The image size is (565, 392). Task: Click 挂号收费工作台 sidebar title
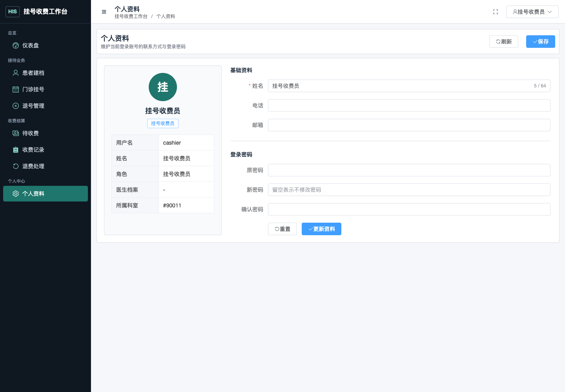46,12
